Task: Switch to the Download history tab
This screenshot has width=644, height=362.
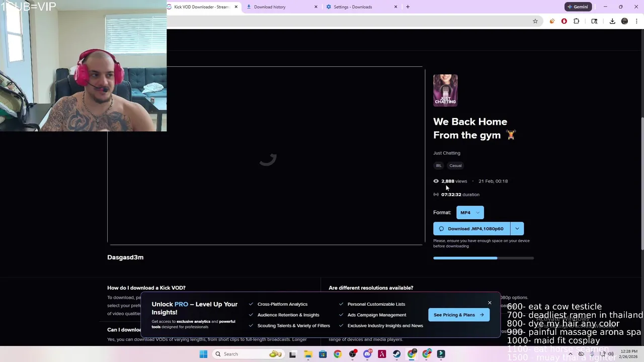Action: click(277, 7)
